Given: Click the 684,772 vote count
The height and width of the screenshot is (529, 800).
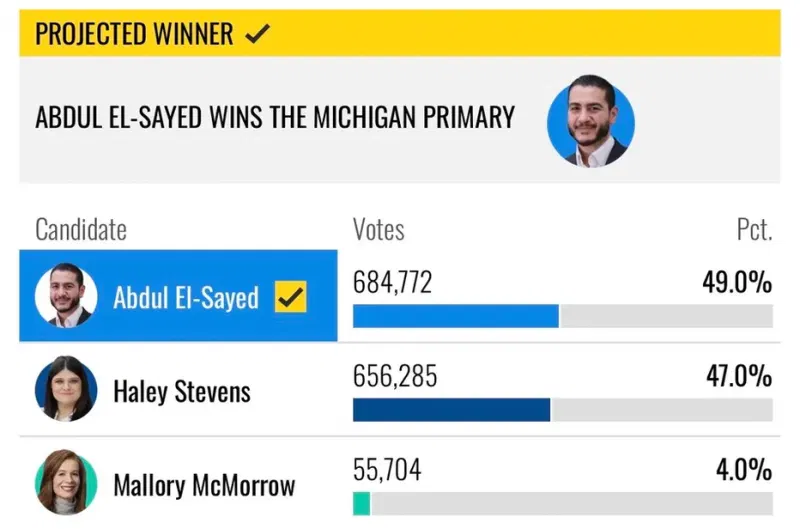Looking at the screenshot, I should 392,282.
